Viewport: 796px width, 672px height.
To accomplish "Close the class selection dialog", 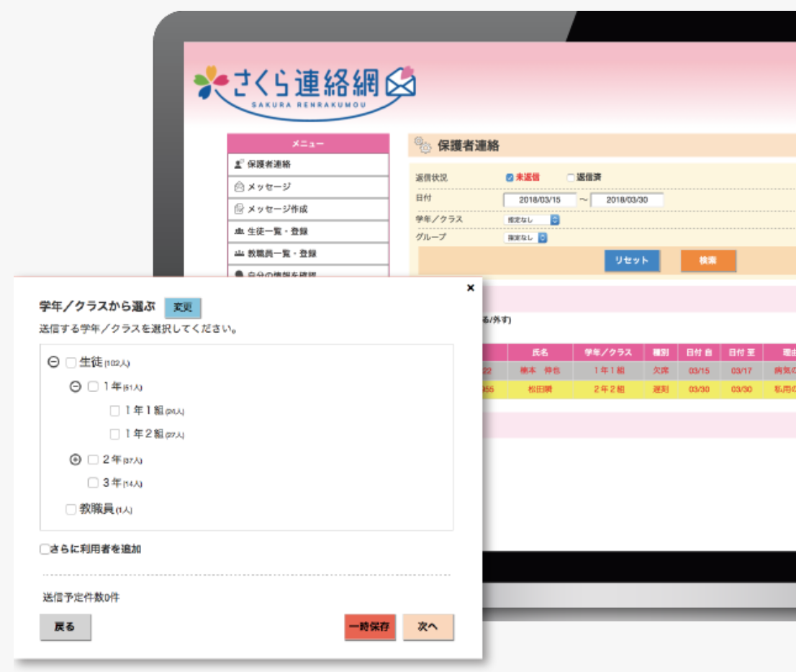I will [x=471, y=288].
